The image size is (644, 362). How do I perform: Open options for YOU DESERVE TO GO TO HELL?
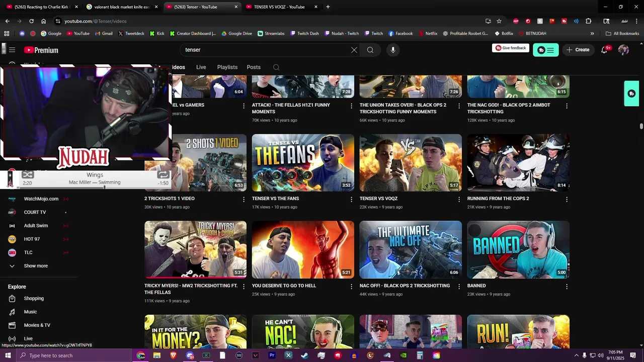tap(351, 287)
